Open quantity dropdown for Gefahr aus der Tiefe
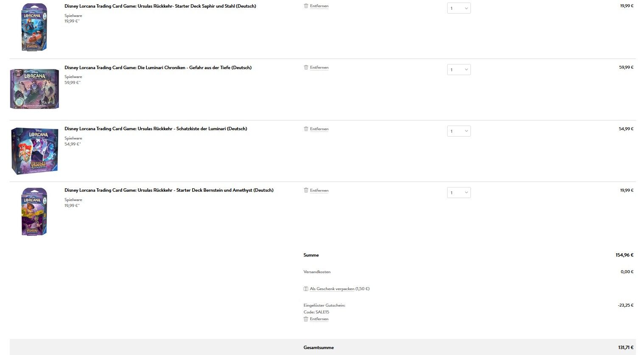 [x=459, y=70]
